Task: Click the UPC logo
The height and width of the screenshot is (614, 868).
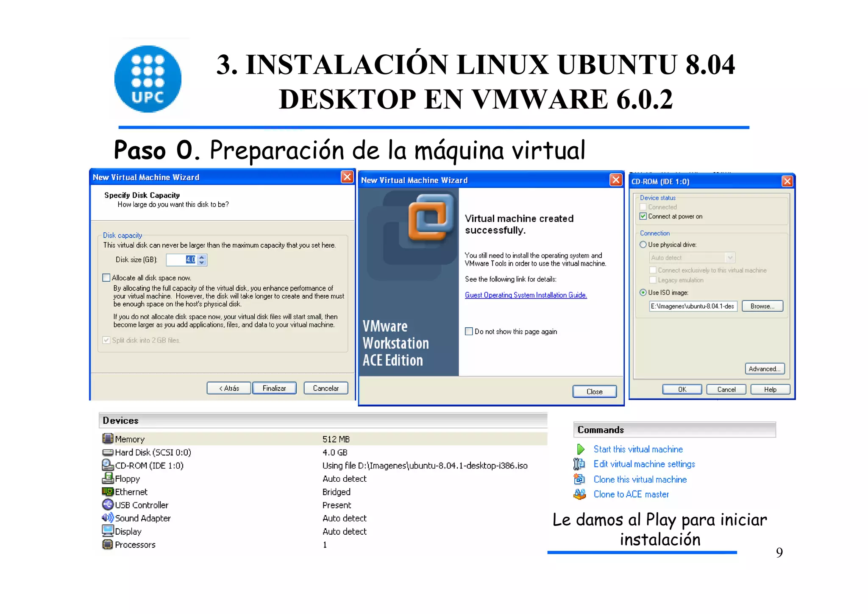Action: tap(148, 79)
